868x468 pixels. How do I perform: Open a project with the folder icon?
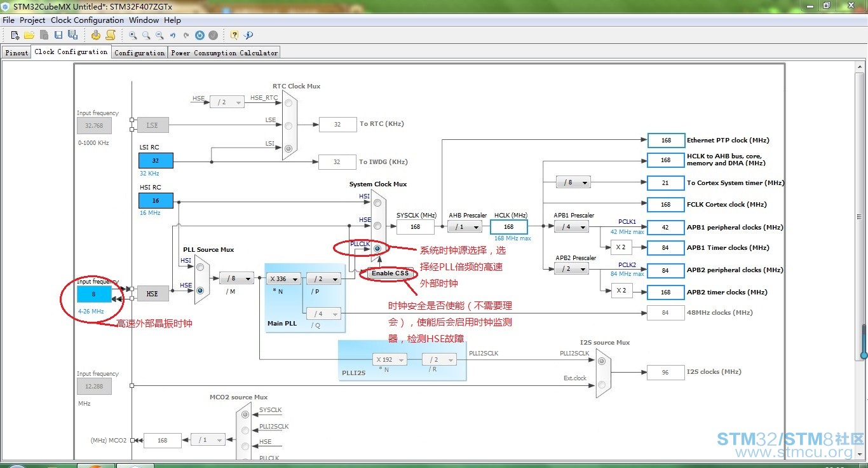click(x=29, y=35)
